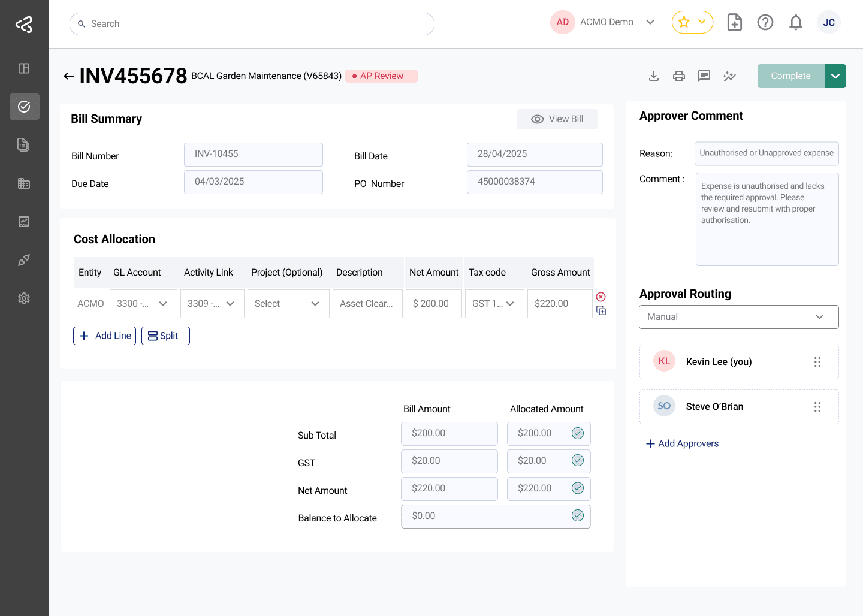Click the Add Line button

point(105,336)
